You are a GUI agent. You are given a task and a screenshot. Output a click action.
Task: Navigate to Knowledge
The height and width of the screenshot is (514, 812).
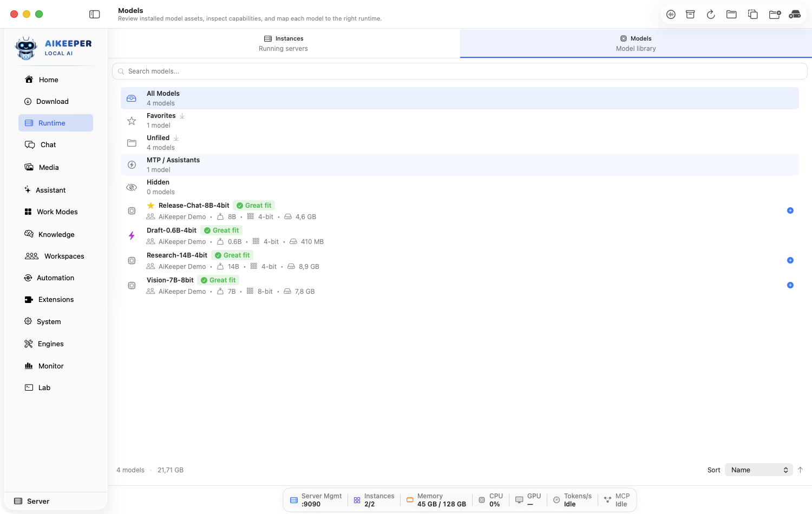(x=56, y=234)
